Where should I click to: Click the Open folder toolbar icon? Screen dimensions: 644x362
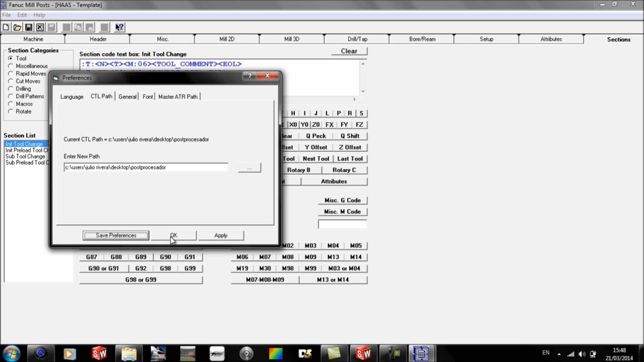tap(17, 27)
